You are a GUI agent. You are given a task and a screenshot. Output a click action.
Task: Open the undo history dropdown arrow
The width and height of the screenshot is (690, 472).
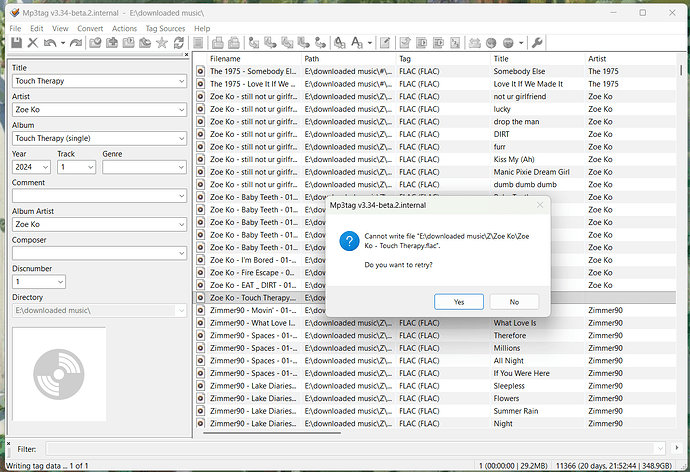62,43
